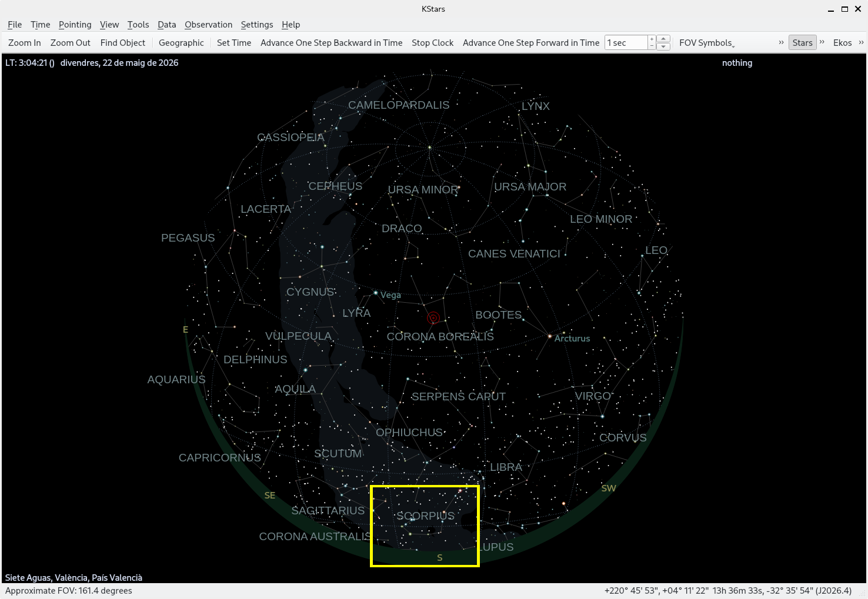Click the LYRA constellation label

click(356, 313)
